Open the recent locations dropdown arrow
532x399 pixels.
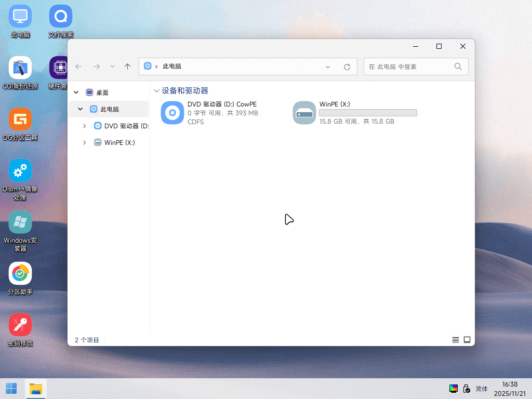coord(112,66)
